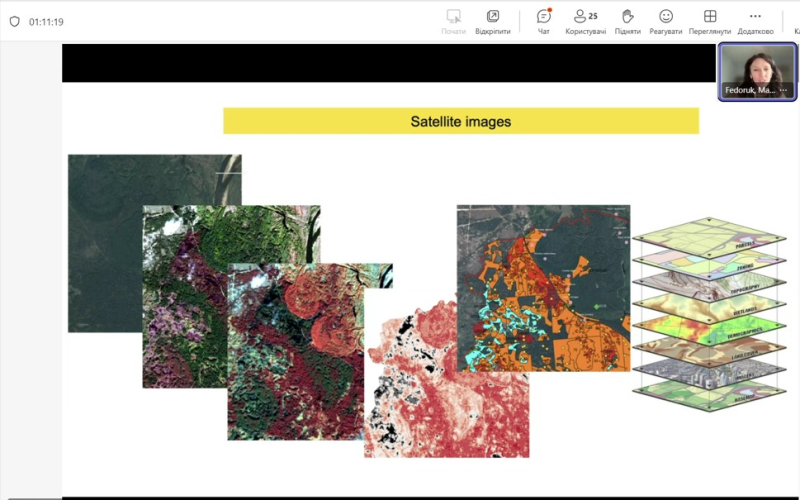Click the meeting timer 01:11:19
800x500 pixels.
pyautogui.click(x=46, y=21)
